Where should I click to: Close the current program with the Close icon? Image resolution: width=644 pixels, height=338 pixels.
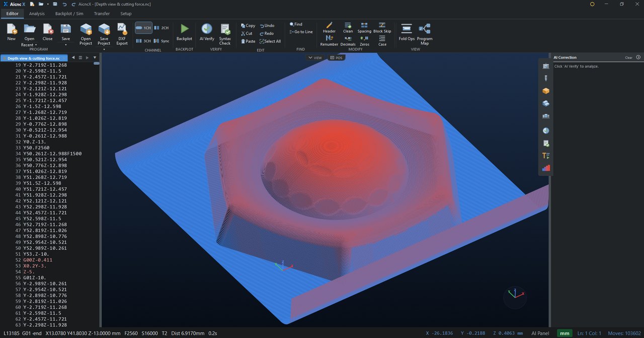(48, 32)
